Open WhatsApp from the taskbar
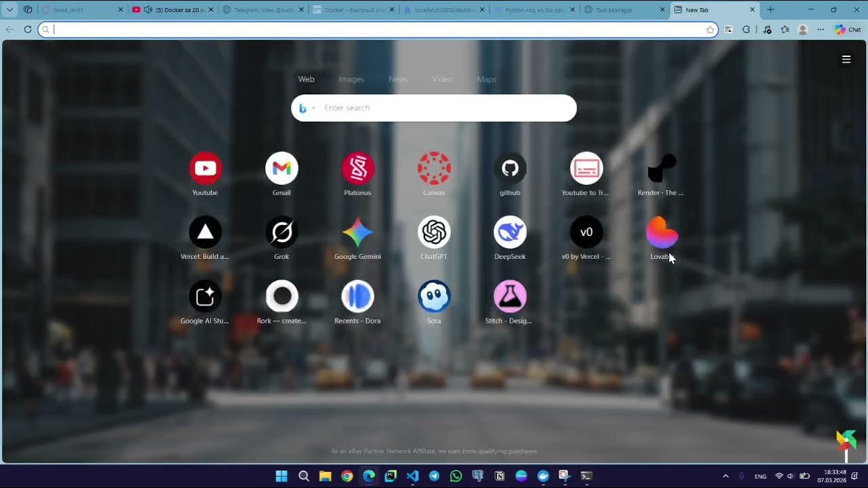Screen dimensions: 868x488 pos(456,476)
